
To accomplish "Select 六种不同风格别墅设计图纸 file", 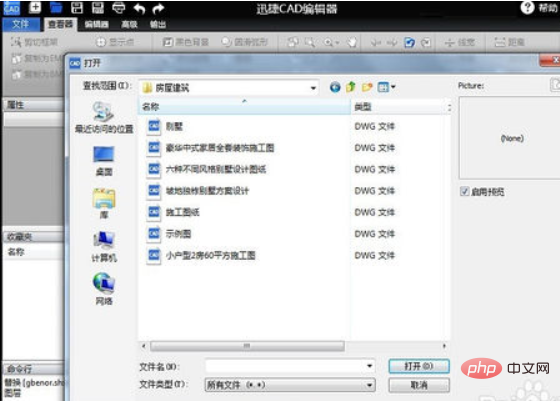I will [215, 169].
